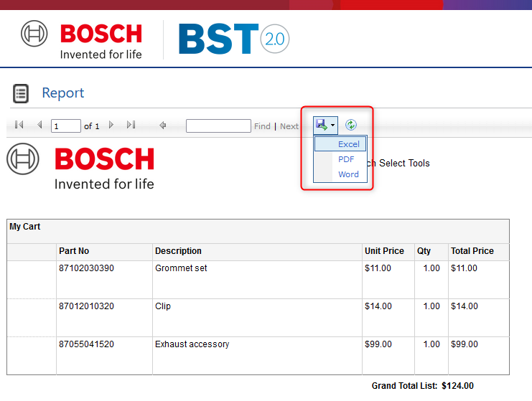The width and height of the screenshot is (532, 401).
Task: Click the BST 2.0 logo
Action: [x=233, y=39]
